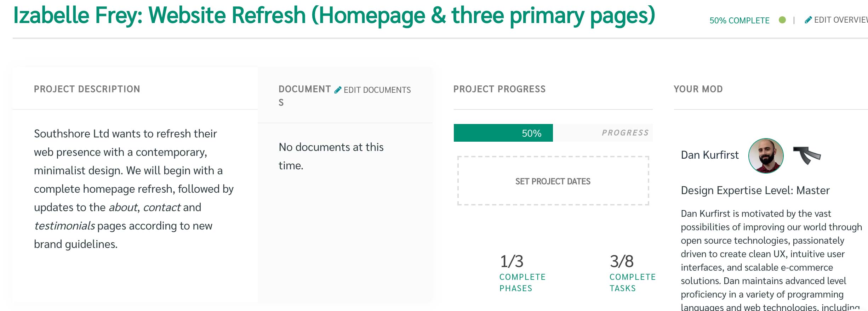Open Dan Kurfirst's profile photo
Screen dimensions: 868x311
click(x=766, y=155)
